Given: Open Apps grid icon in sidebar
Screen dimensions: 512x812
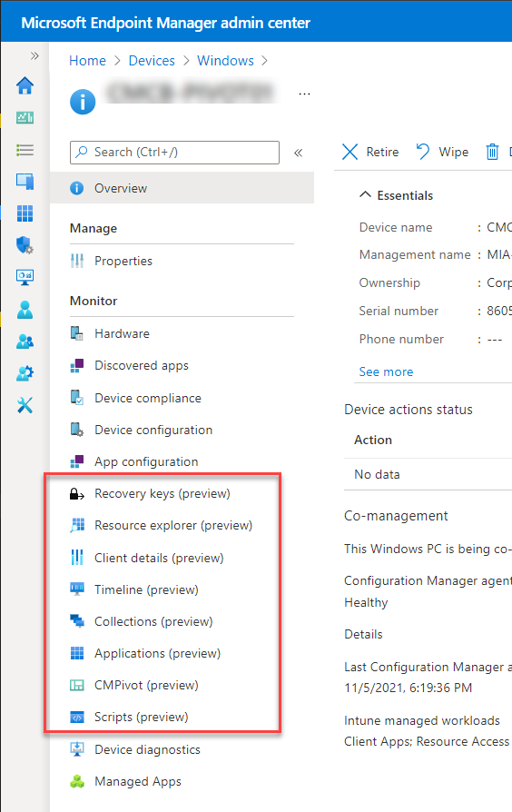Looking at the screenshot, I should point(25,213).
